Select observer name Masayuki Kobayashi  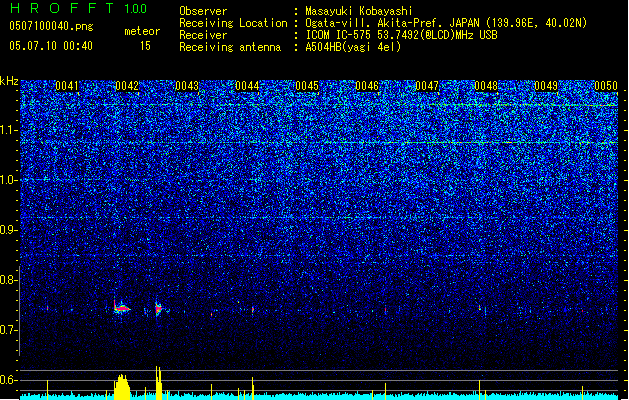click(359, 11)
